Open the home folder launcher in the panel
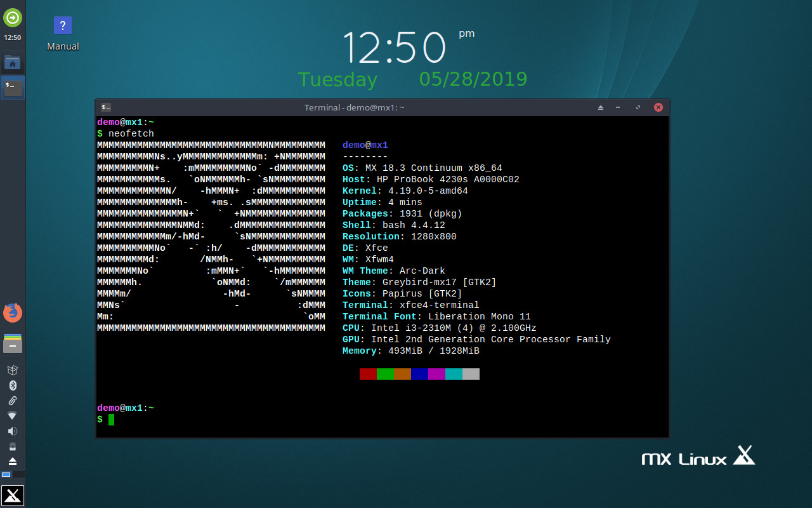The height and width of the screenshot is (508, 812). [13, 62]
